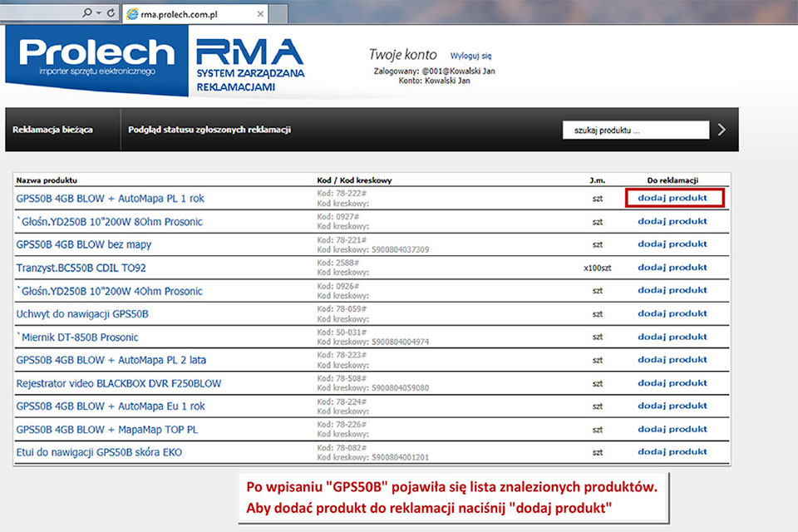Add Tranzyst.BC550B via dodaj produkt
This screenshot has height=532, width=798.
click(x=672, y=268)
